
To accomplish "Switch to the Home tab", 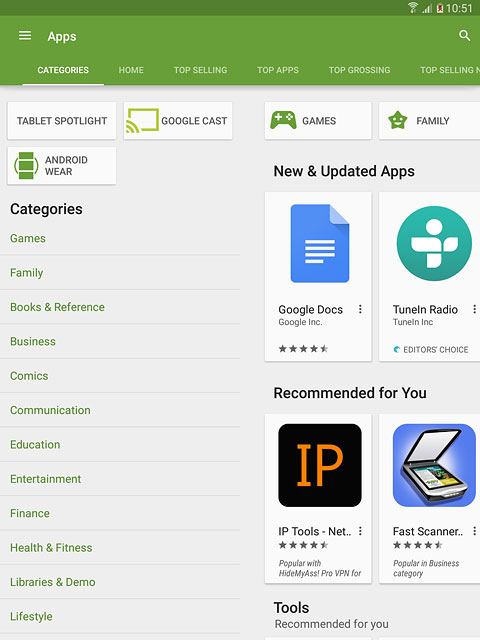I will click(131, 70).
